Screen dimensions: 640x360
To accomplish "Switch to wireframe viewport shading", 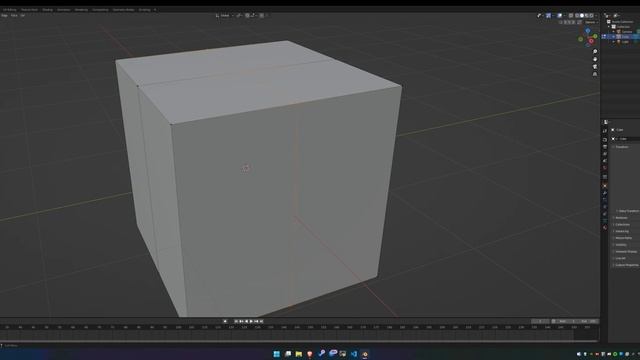I will [x=577, y=16].
